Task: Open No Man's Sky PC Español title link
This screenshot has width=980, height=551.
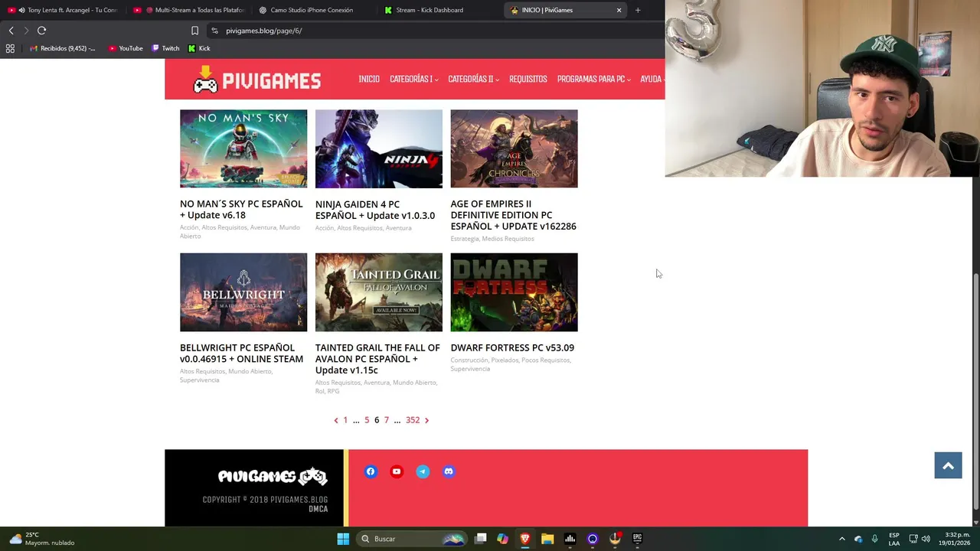Action: pos(241,210)
